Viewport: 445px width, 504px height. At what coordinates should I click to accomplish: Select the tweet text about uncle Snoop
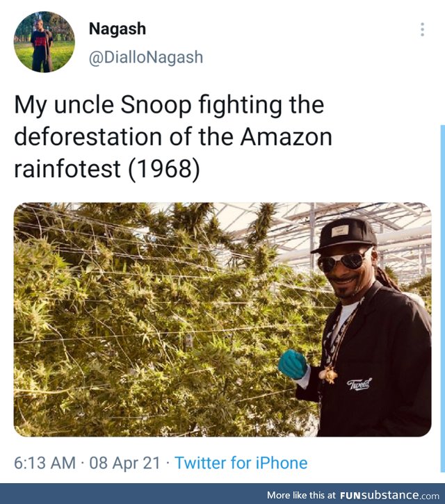[173, 137]
